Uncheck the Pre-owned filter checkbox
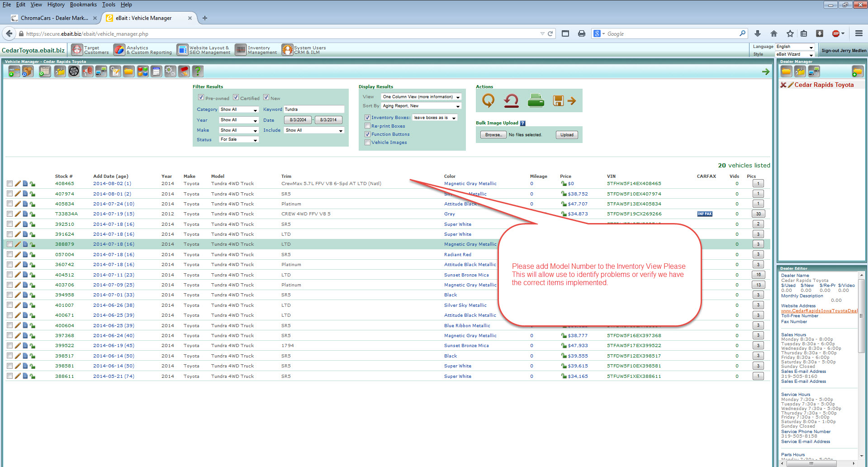868x467 pixels. click(201, 97)
